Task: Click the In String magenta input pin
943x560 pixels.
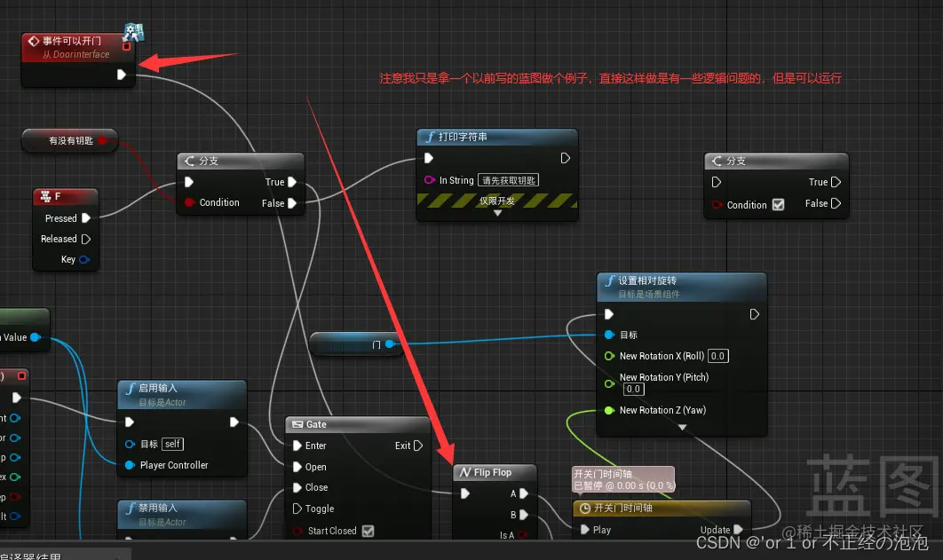Action: [430, 179]
